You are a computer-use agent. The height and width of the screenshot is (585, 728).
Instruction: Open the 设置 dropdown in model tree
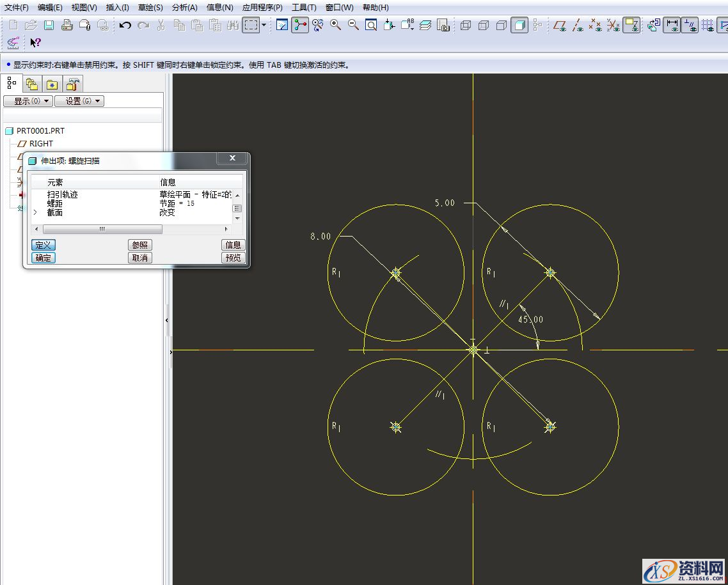[79, 101]
